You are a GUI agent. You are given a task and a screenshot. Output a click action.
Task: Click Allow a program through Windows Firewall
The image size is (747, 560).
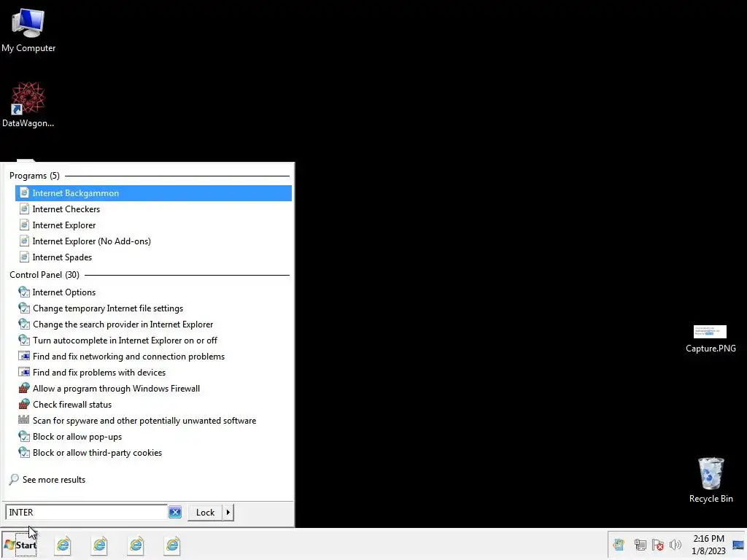click(153, 389)
